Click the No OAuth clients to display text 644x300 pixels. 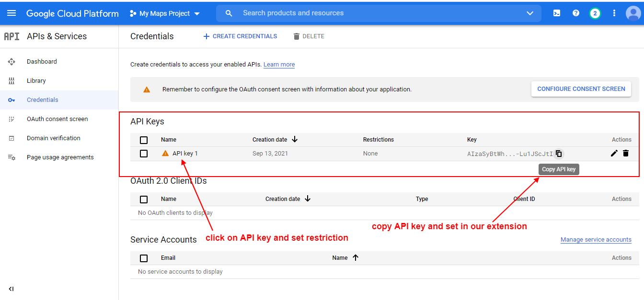coord(175,213)
